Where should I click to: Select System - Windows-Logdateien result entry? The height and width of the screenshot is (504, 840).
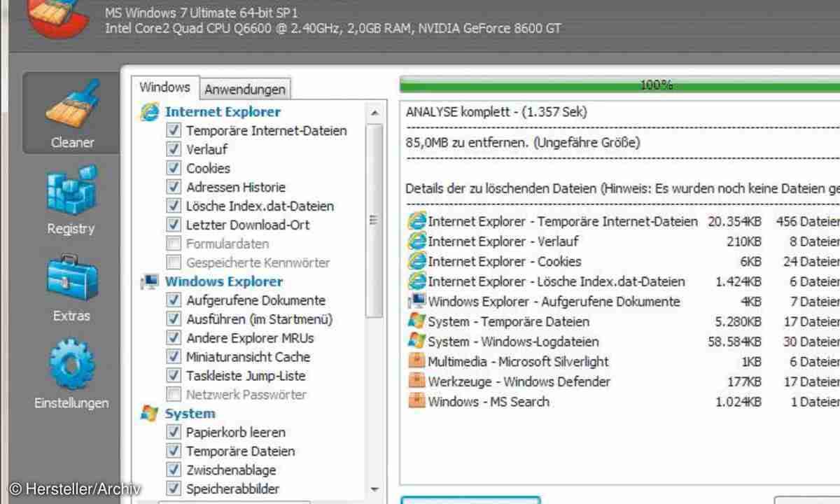click(x=513, y=342)
